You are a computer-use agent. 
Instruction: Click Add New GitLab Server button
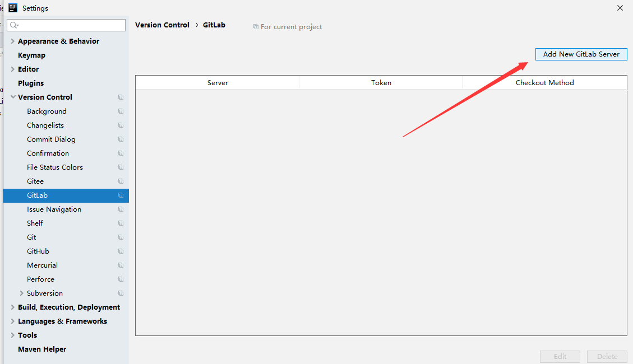point(581,54)
